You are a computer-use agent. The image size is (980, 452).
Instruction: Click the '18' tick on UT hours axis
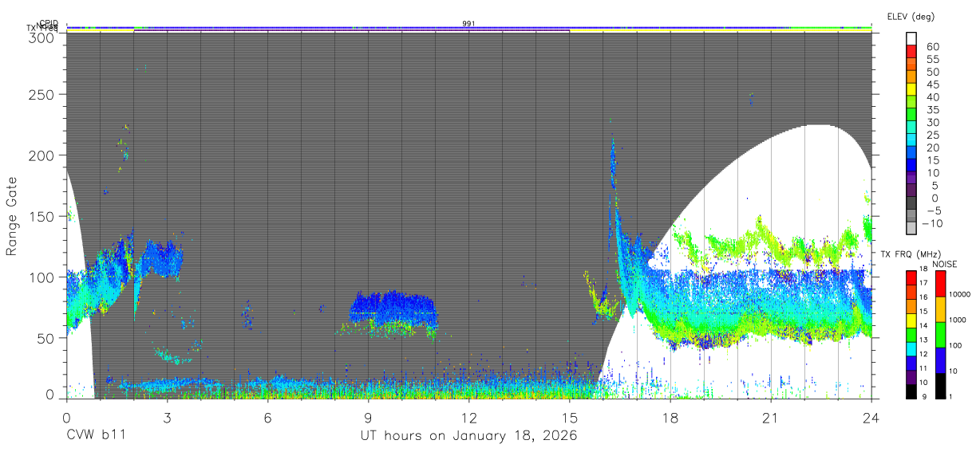pos(670,417)
